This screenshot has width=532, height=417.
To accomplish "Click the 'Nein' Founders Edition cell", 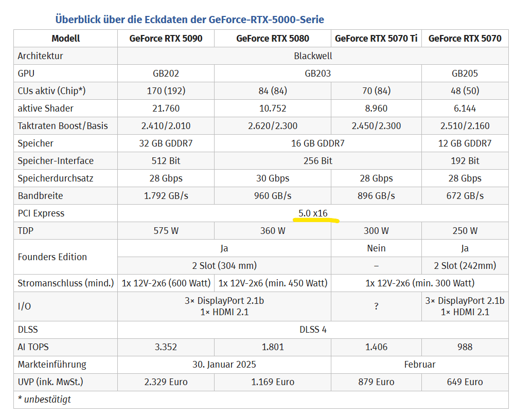I will (376, 248).
